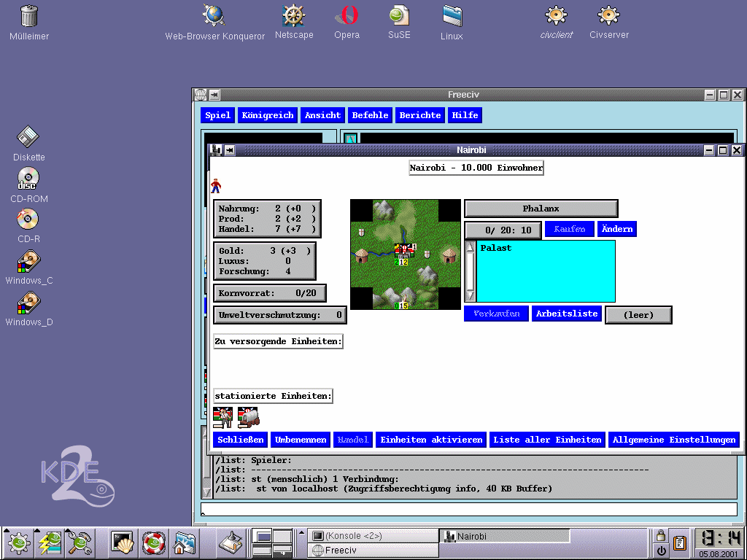Open Liste aller Einheiten

547,440
